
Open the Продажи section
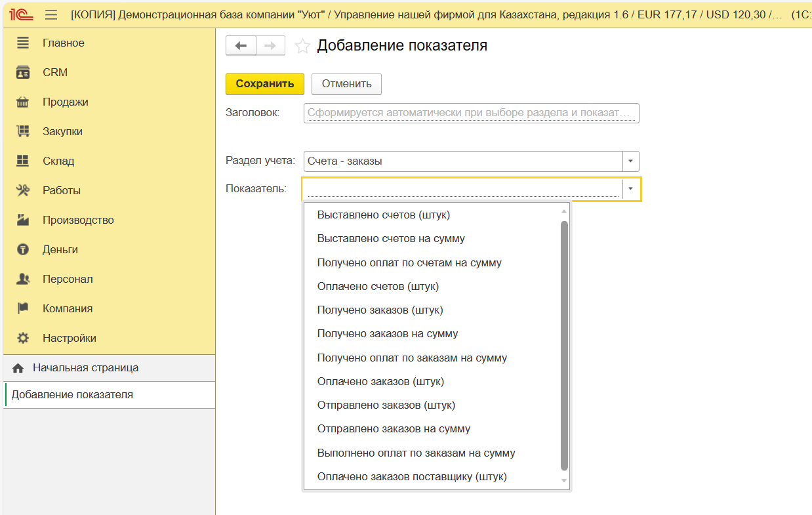pos(65,102)
